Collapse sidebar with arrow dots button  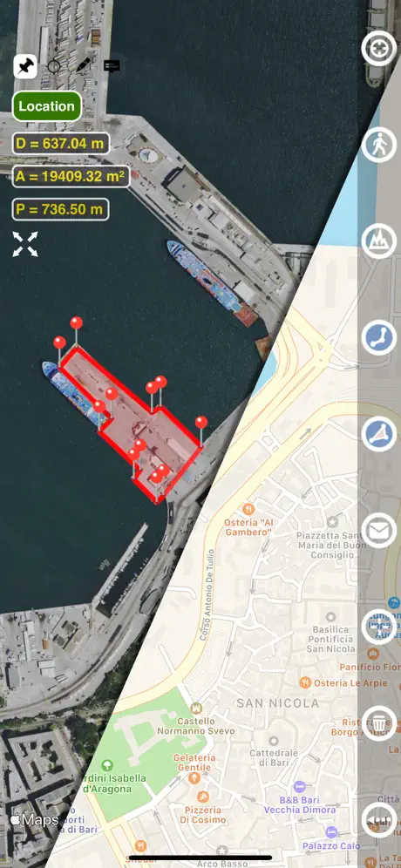pos(379,819)
